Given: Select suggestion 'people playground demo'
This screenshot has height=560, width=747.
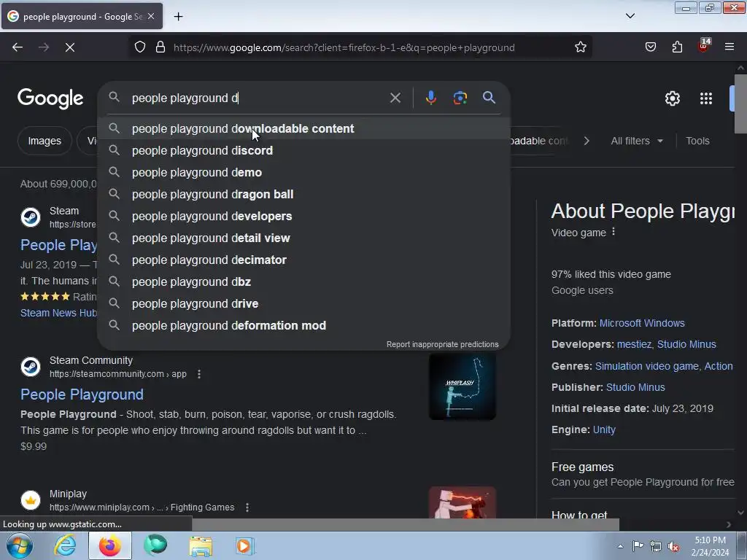Looking at the screenshot, I should click(303, 172).
